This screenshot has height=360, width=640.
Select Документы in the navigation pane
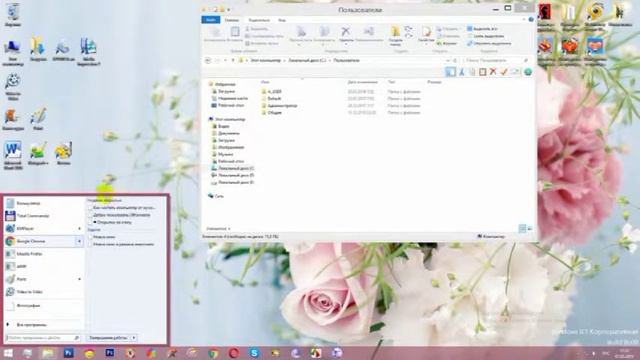tap(225, 133)
